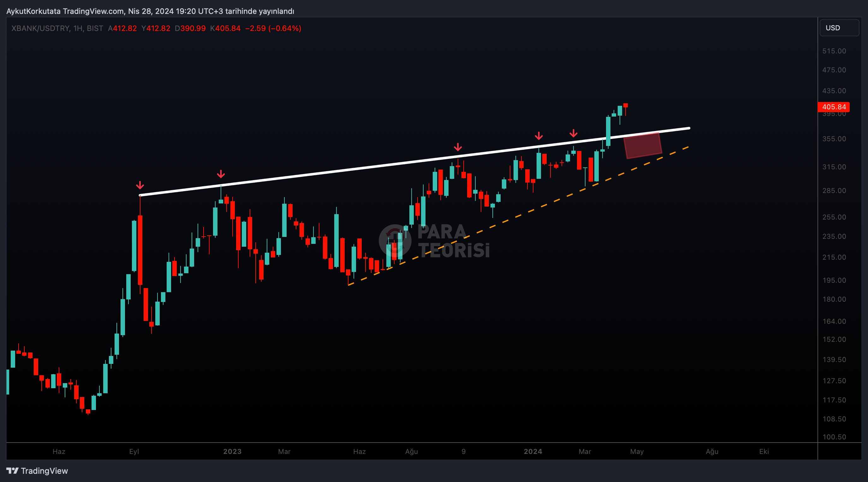Click the TradingView wordmark at bottom

click(x=44, y=471)
